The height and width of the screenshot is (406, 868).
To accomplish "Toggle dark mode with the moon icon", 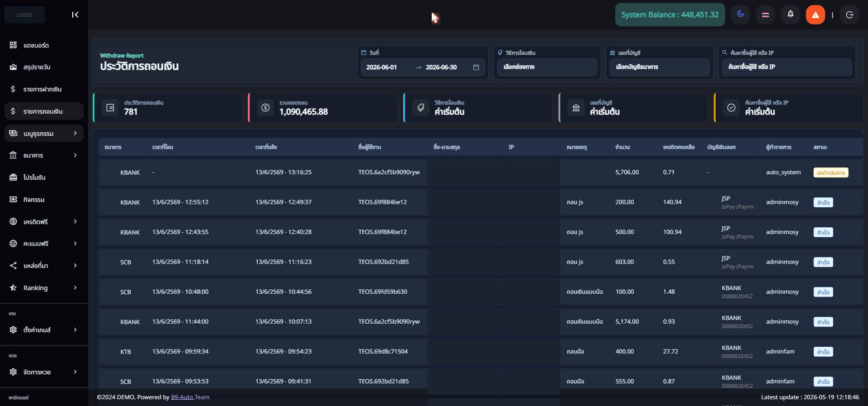I will (x=741, y=14).
